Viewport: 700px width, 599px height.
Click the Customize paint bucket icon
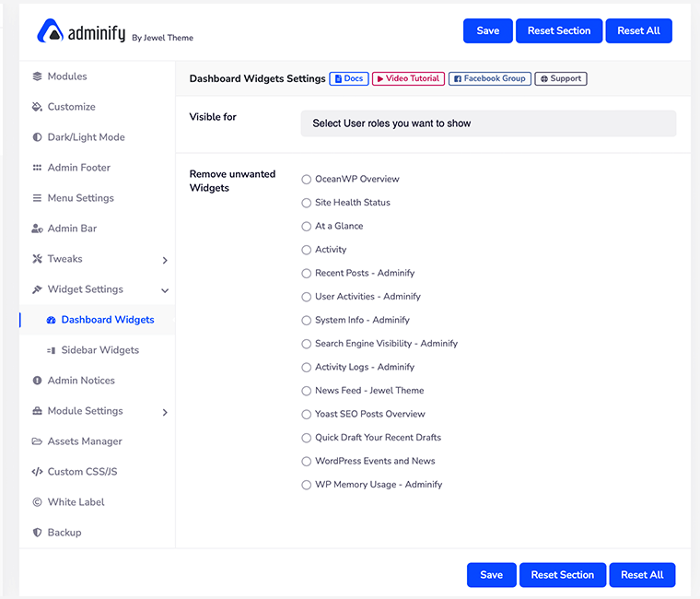point(37,107)
